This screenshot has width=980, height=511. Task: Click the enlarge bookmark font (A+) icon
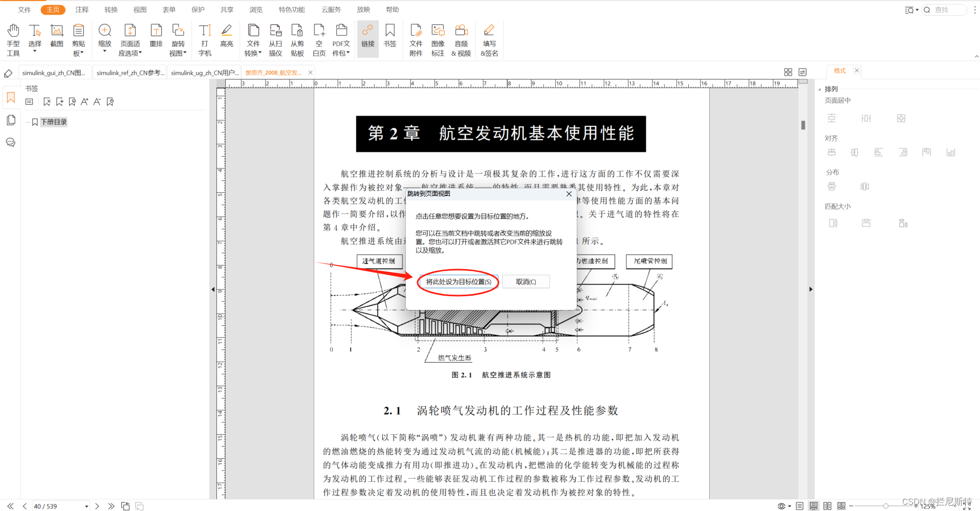point(84,102)
